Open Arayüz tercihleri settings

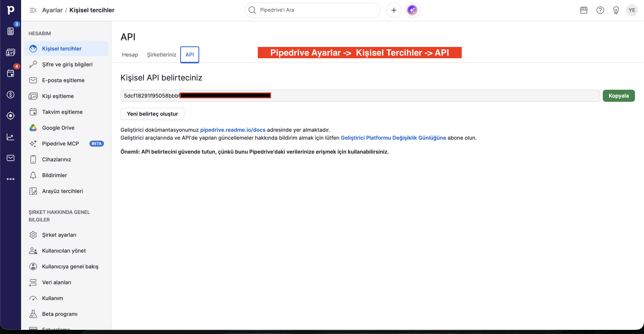[66, 191]
